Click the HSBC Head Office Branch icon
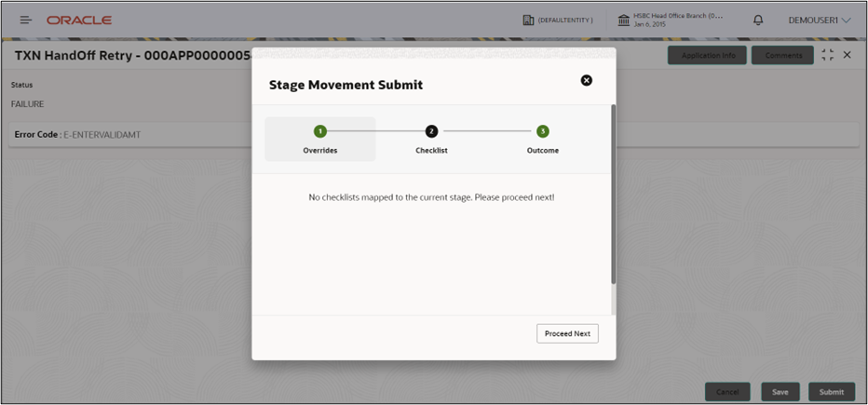 point(624,20)
